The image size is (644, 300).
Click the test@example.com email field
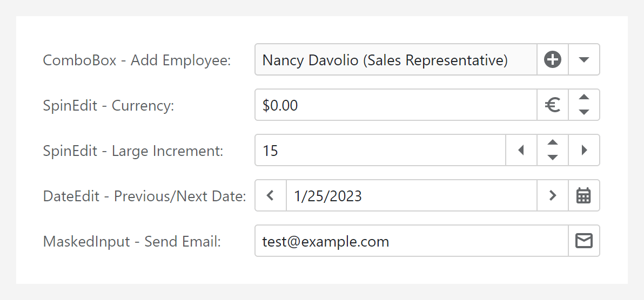[411, 241]
